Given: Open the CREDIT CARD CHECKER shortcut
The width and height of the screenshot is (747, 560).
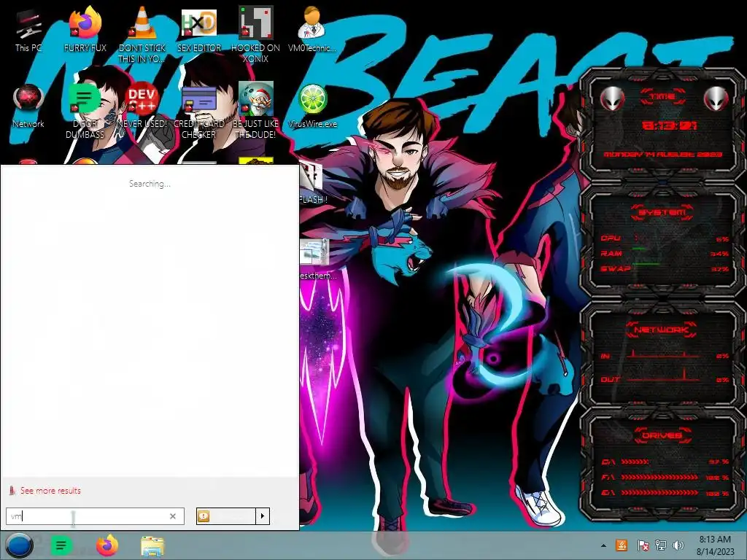Looking at the screenshot, I should pyautogui.click(x=198, y=111).
